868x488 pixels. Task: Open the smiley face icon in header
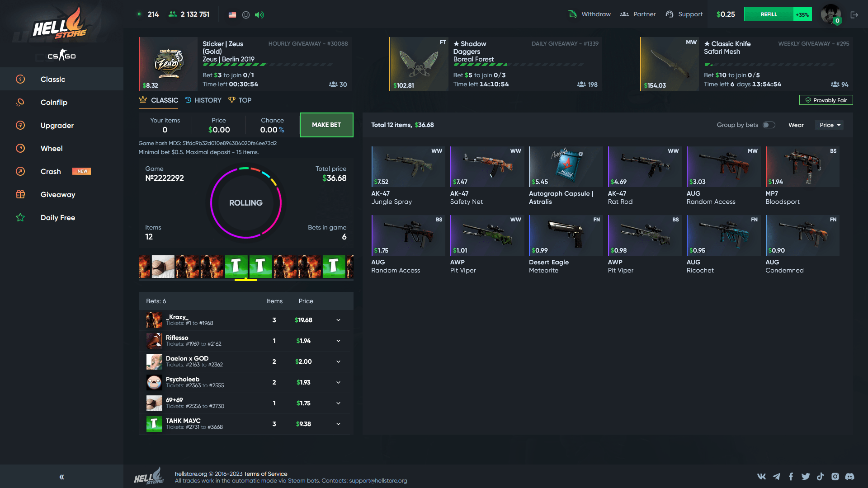pyautogui.click(x=246, y=14)
